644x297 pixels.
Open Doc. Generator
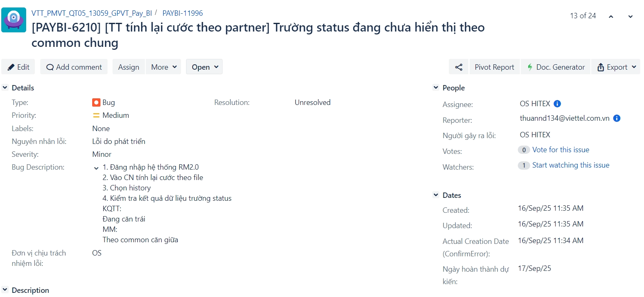tap(556, 67)
